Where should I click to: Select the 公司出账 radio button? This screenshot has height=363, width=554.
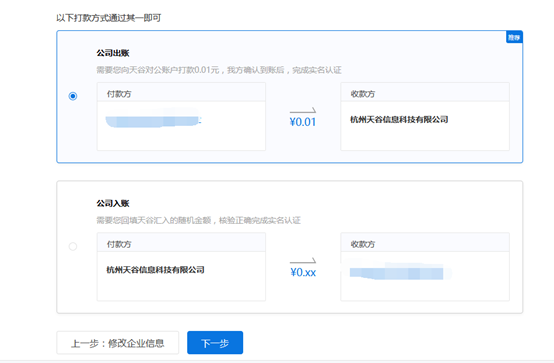pyautogui.click(x=73, y=96)
